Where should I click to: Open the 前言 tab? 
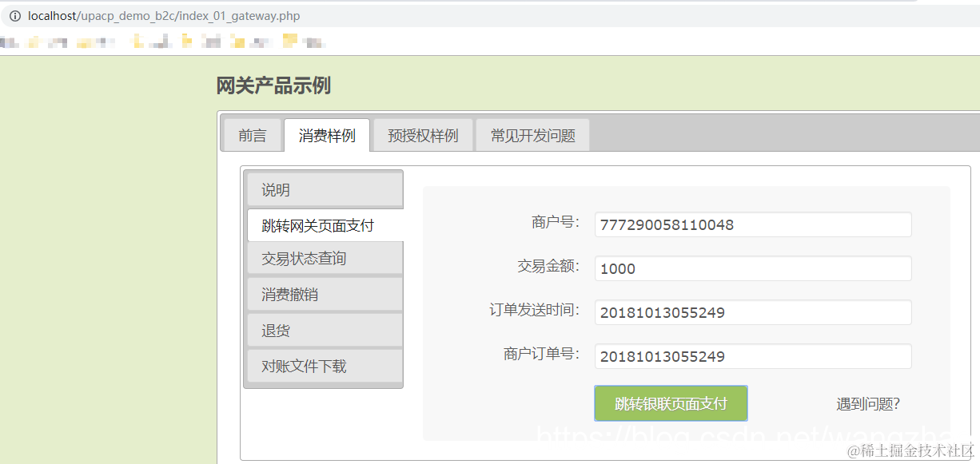253,134
